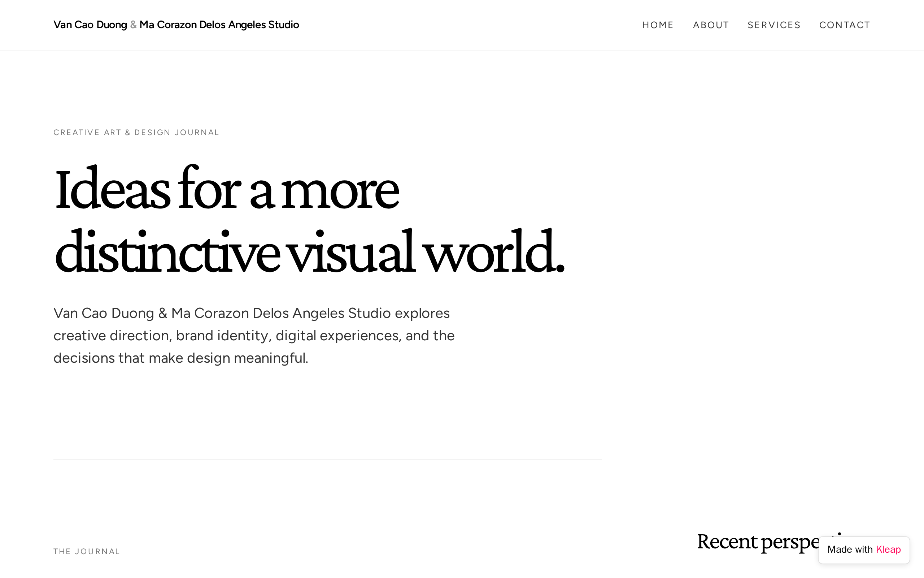The width and height of the screenshot is (924, 578).
Task: Click the 'Creative Art & Design Journal' label
Action: pyautogui.click(x=136, y=133)
